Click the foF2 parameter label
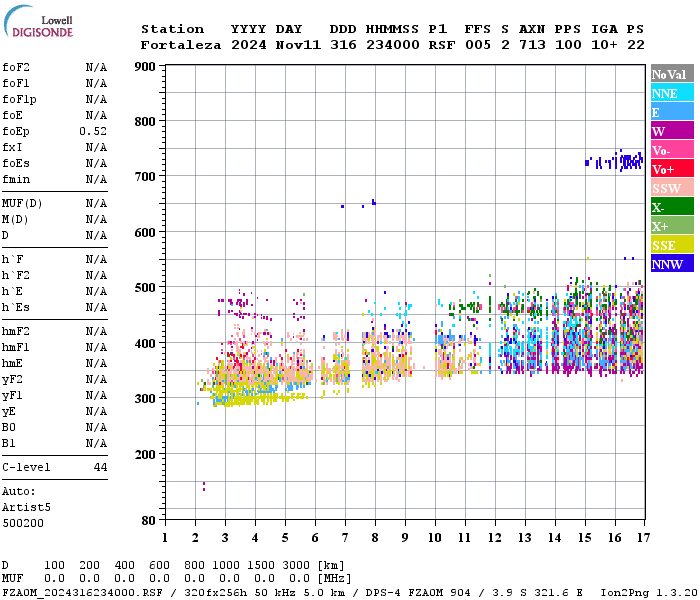 (16, 67)
